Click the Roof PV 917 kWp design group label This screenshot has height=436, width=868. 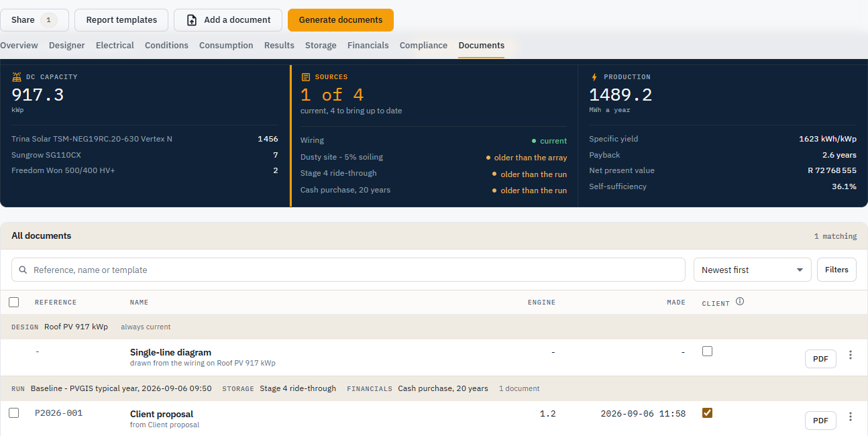click(x=76, y=327)
